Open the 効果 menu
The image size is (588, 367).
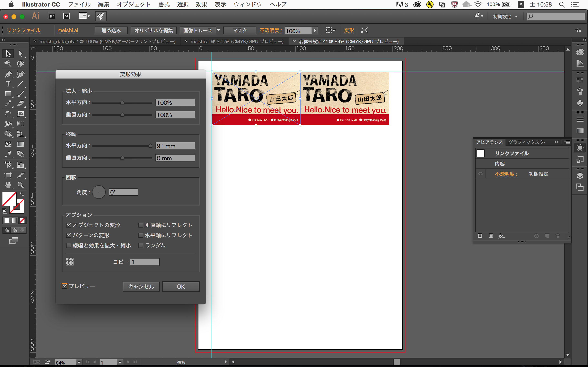(x=202, y=4)
